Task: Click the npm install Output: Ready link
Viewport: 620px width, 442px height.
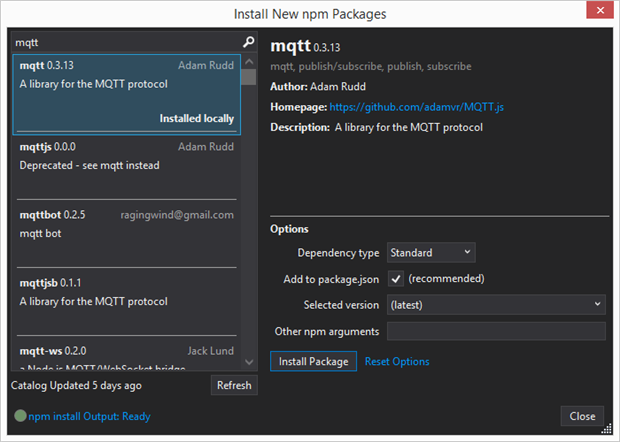Action: click(x=89, y=416)
